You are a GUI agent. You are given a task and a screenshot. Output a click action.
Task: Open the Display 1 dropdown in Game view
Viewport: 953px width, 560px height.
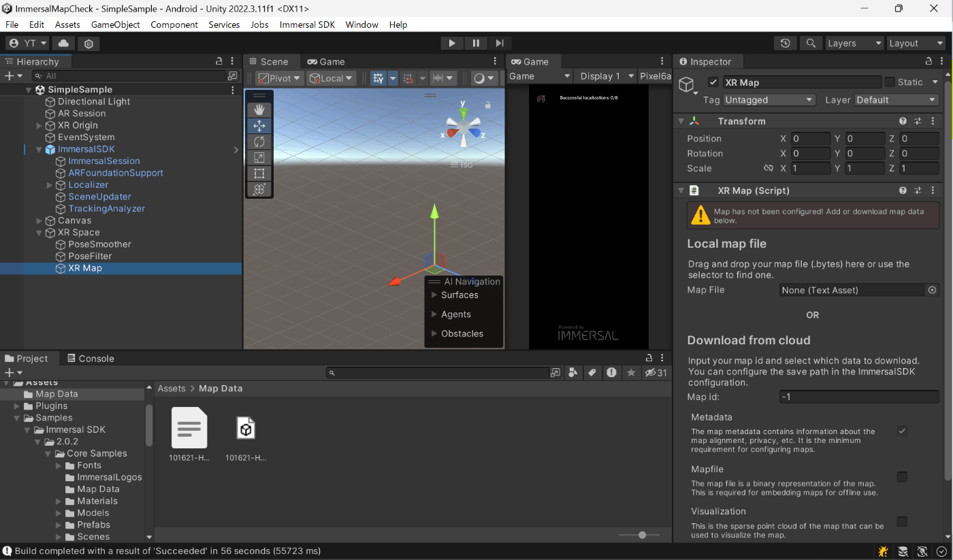click(606, 76)
